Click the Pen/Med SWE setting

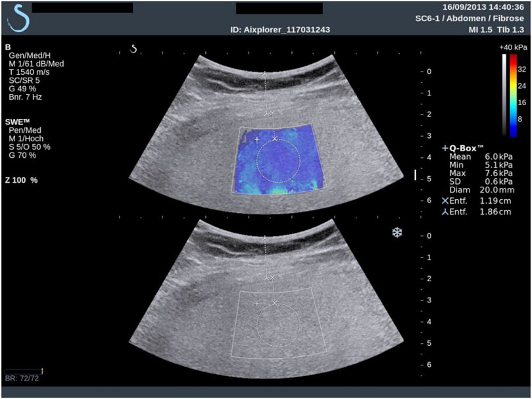(x=25, y=130)
